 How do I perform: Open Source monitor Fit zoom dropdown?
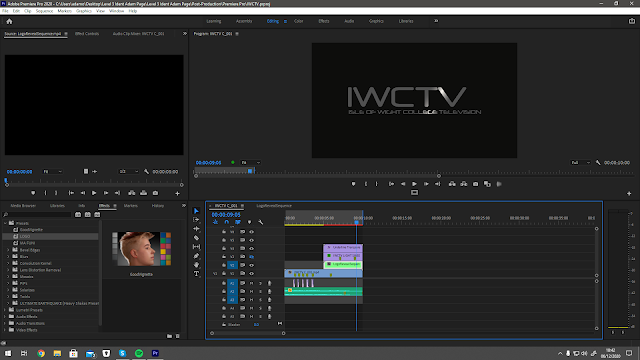53,172
